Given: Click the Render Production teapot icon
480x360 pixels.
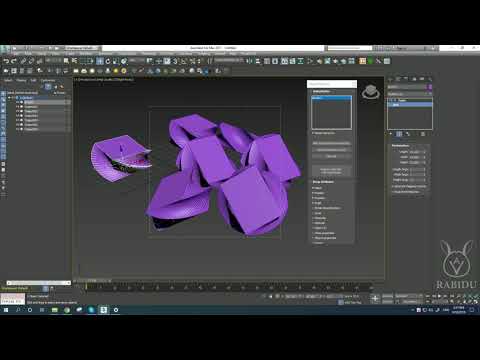Looking at the screenshot, I should 343,61.
